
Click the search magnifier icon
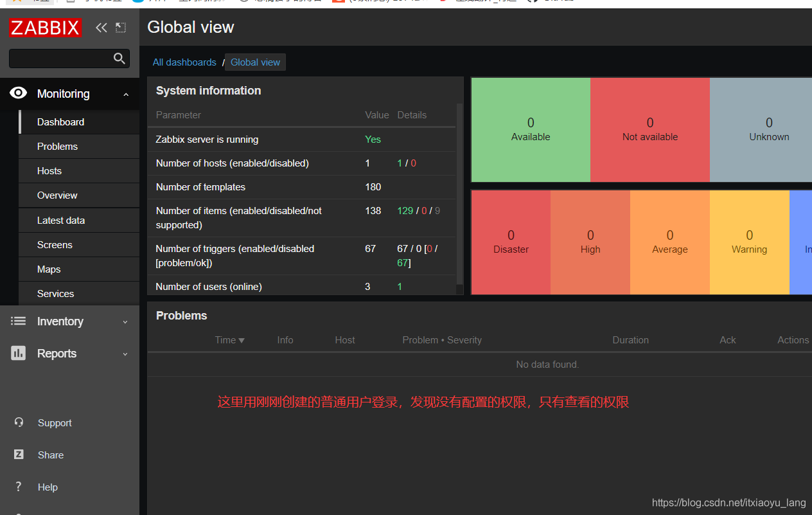click(x=119, y=59)
